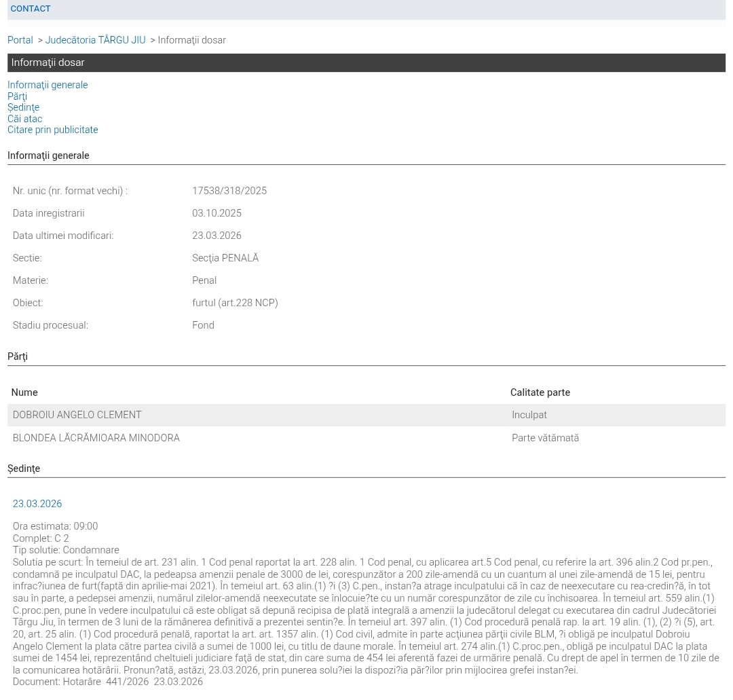
Task: Select the BLONDEA LĂCRĂMIOARA MINODORA row
Action: [366, 438]
